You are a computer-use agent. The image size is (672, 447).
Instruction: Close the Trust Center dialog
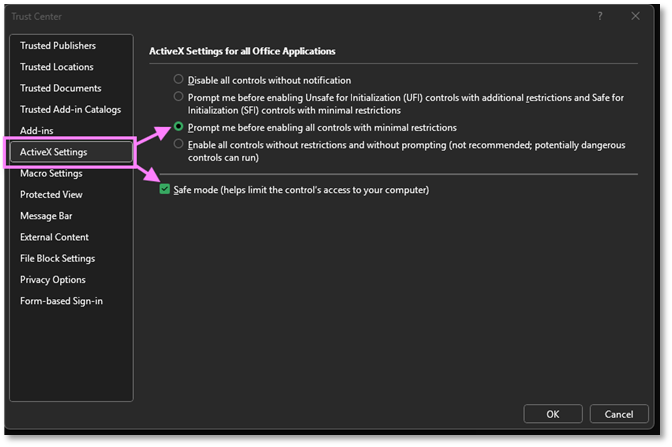(636, 16)
